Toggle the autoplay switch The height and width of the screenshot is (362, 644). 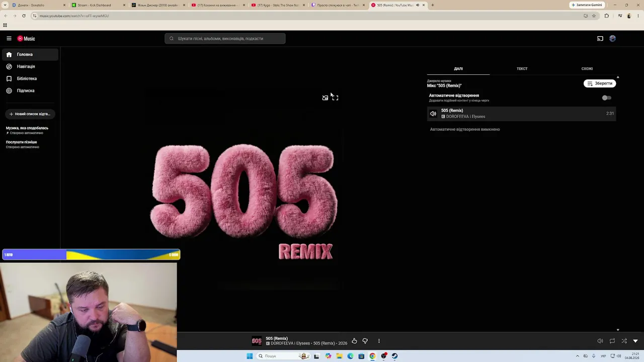[x=607, y=98]
